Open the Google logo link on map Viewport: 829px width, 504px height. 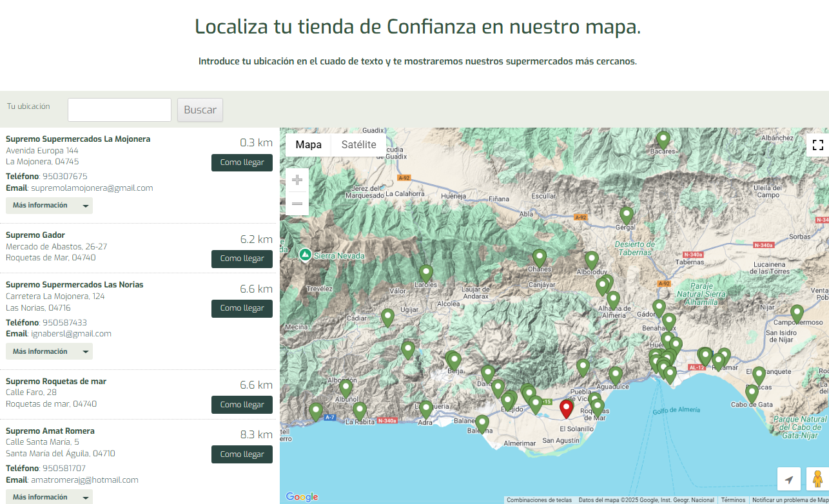coord(302,497)
